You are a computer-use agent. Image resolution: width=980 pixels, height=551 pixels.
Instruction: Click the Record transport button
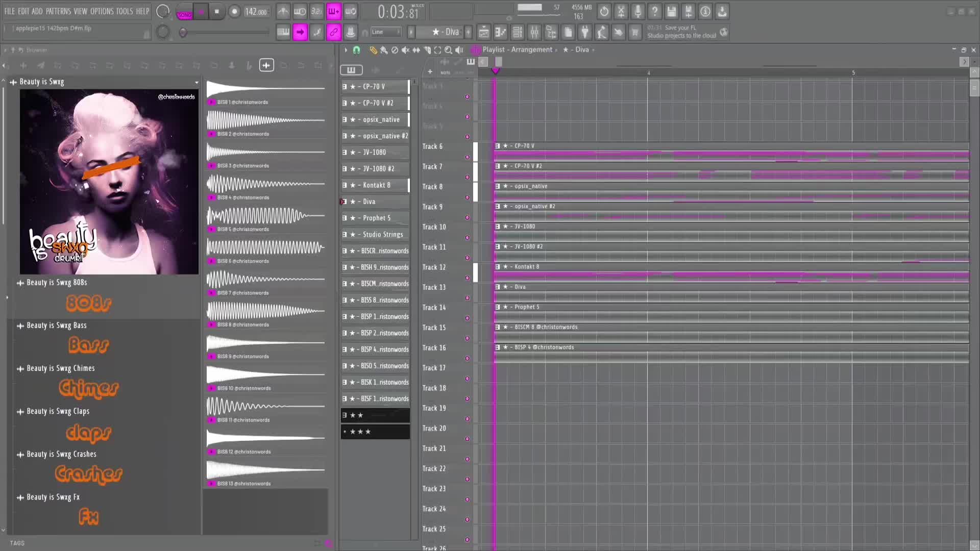[234, 11]
